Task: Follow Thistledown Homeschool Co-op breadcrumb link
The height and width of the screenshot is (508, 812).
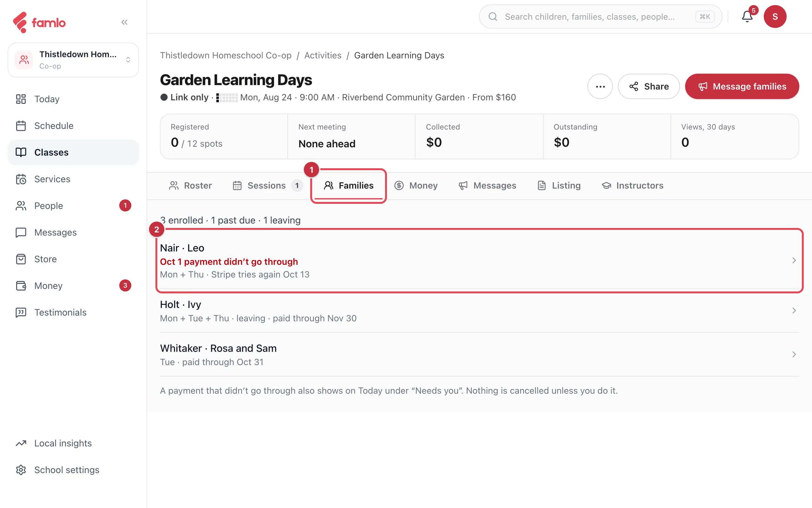Action: (x=226, y=56)
